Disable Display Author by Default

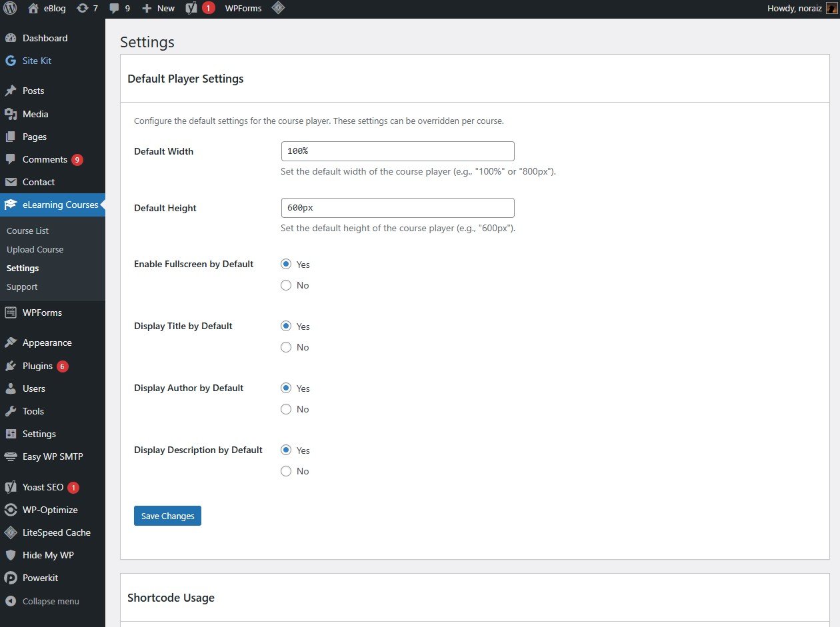[x=286, y=409]
